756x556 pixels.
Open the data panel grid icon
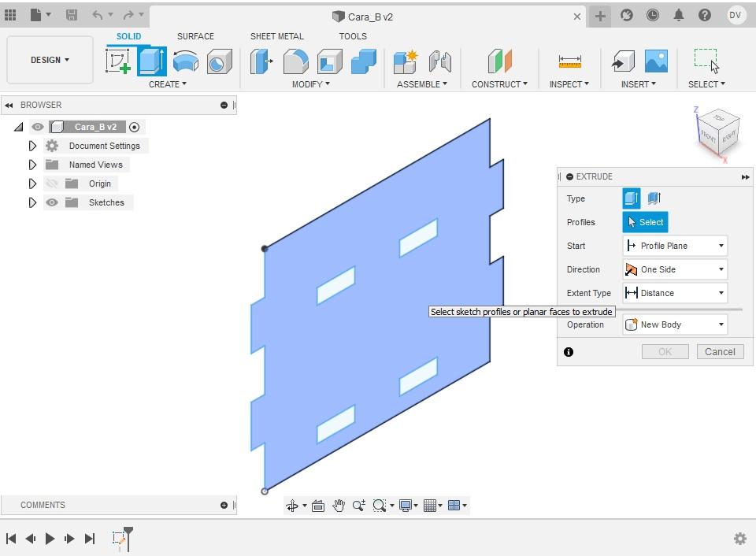pos(10,15)
